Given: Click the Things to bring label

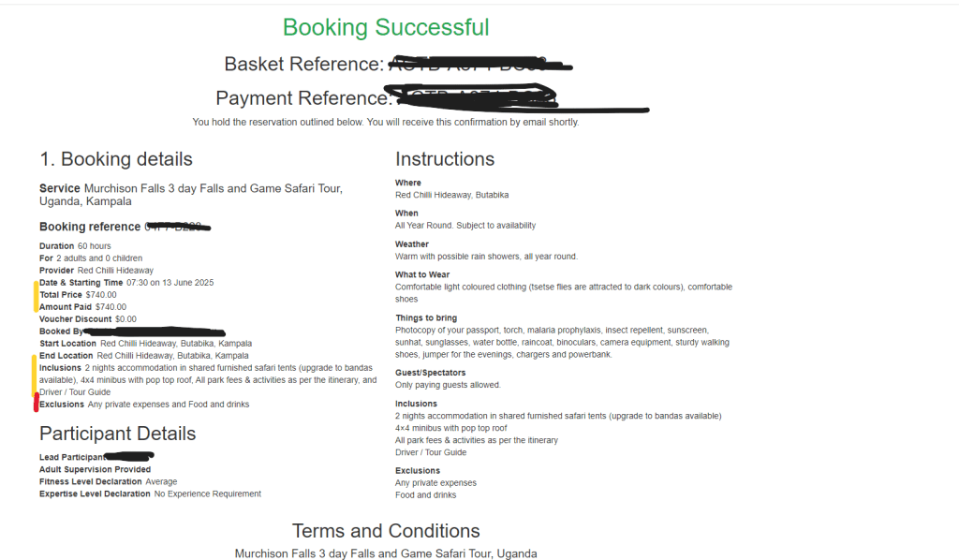Looking at the screenshot, I should (x=426, y=318).
